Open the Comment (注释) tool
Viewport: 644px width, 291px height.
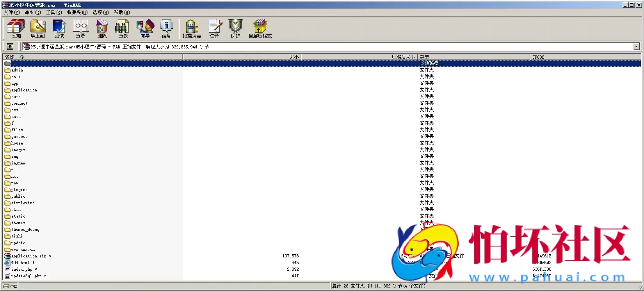tap(214, 29)
